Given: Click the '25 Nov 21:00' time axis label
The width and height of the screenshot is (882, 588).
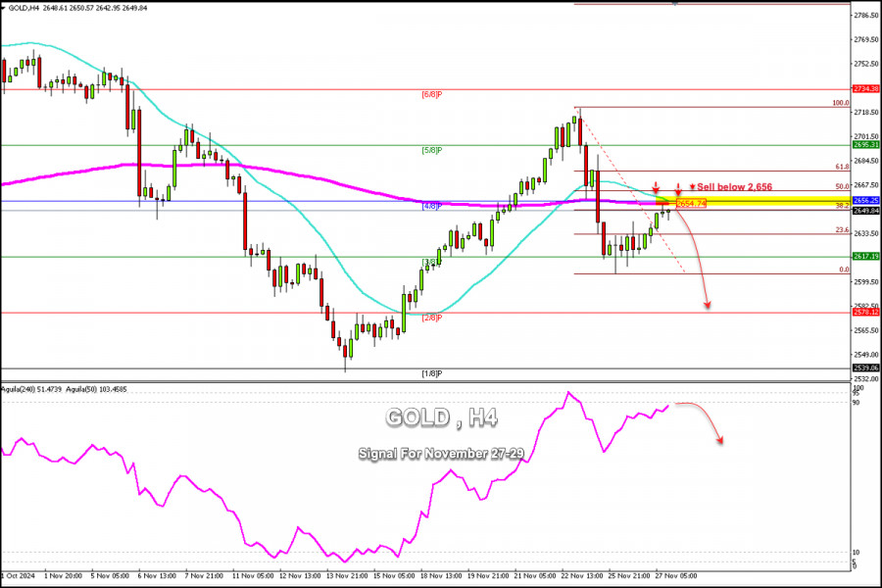Looking at the screenshot, I should pyautogui.click(x=629, y=575).
